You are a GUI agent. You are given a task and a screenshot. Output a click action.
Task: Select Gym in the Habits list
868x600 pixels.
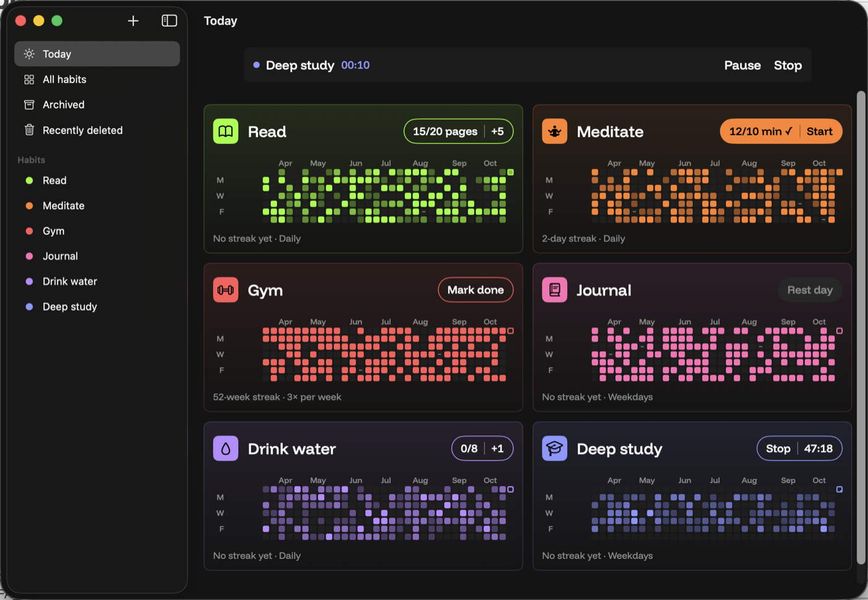click(x=97, y=231)
